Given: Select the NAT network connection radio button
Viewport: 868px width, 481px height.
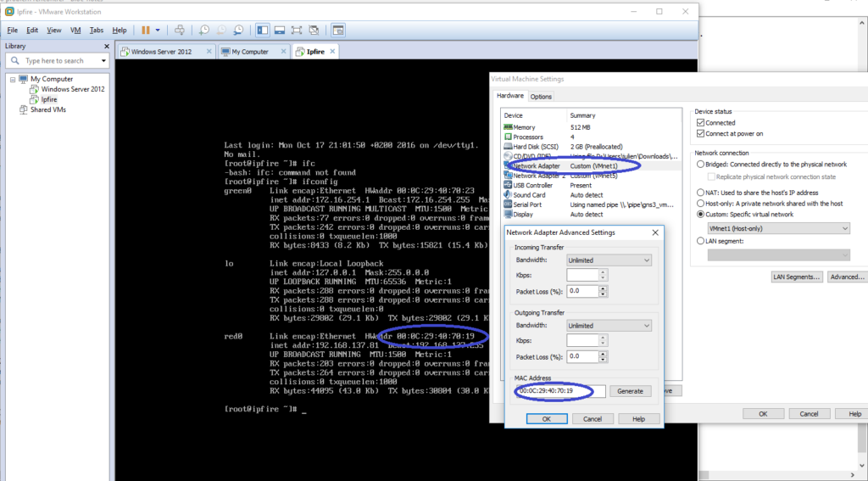Looking at the screenshot, I should pos(701,193).
